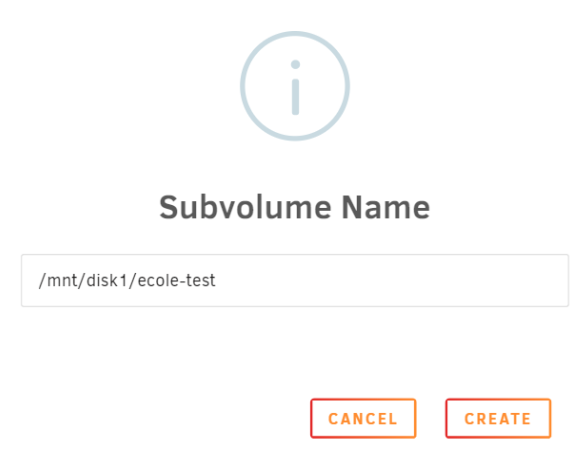Click the CANCEL button
Viewport: 587px width, 471px height.
(x=363, y=418)
